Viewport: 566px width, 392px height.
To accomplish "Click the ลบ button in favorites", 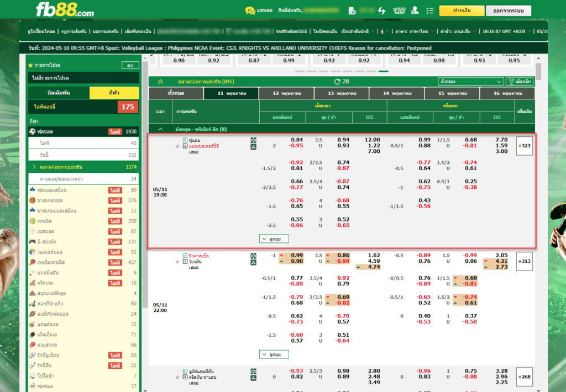I will click(x=130, y=65).
